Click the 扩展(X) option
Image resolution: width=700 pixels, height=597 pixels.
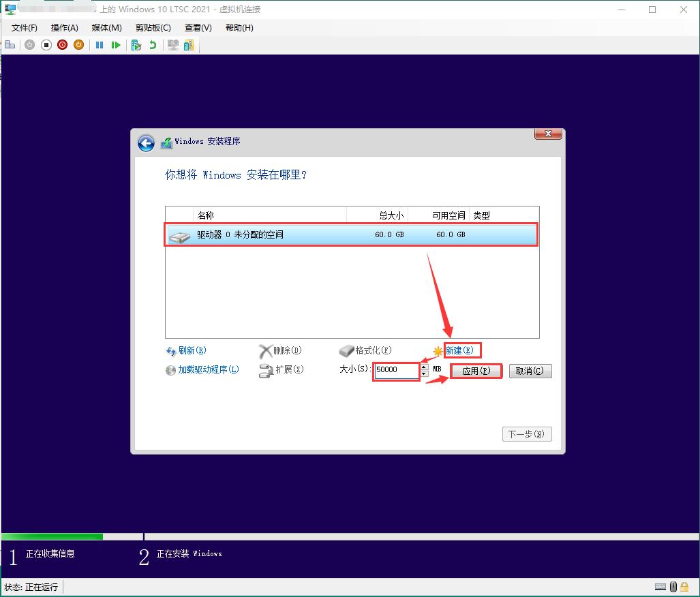click(281, 370)
